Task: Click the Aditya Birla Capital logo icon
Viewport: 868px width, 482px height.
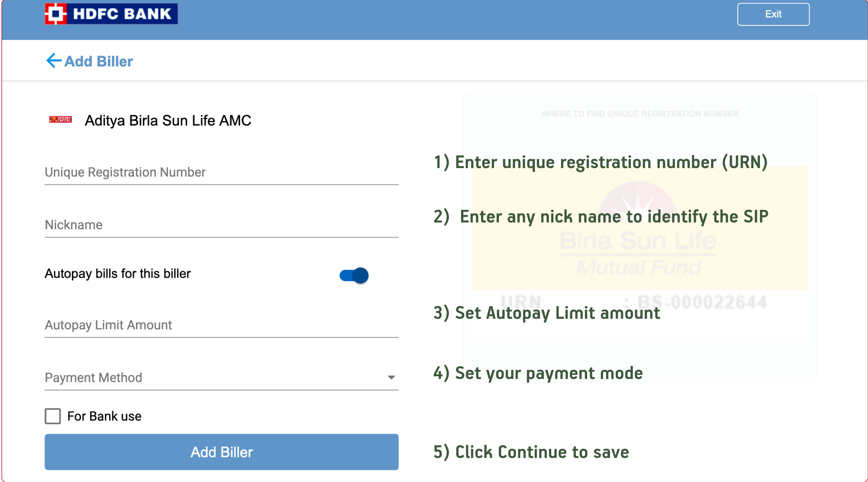Action: 60,120
